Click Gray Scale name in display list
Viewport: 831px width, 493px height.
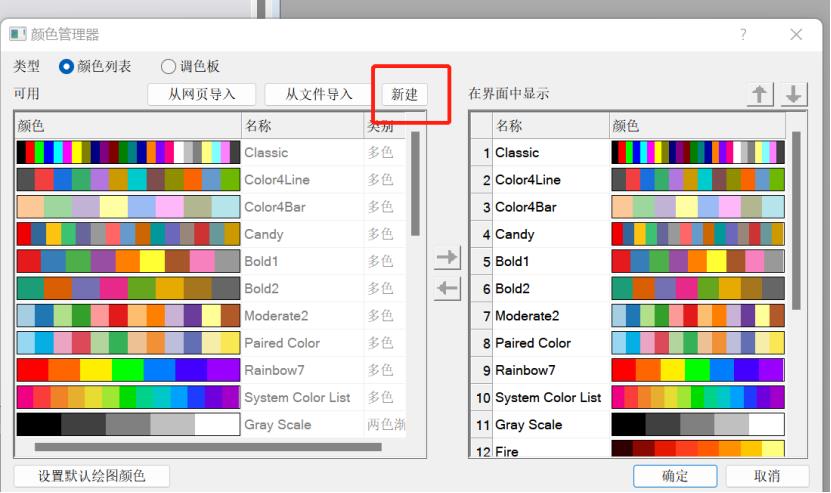coord(528,425)
